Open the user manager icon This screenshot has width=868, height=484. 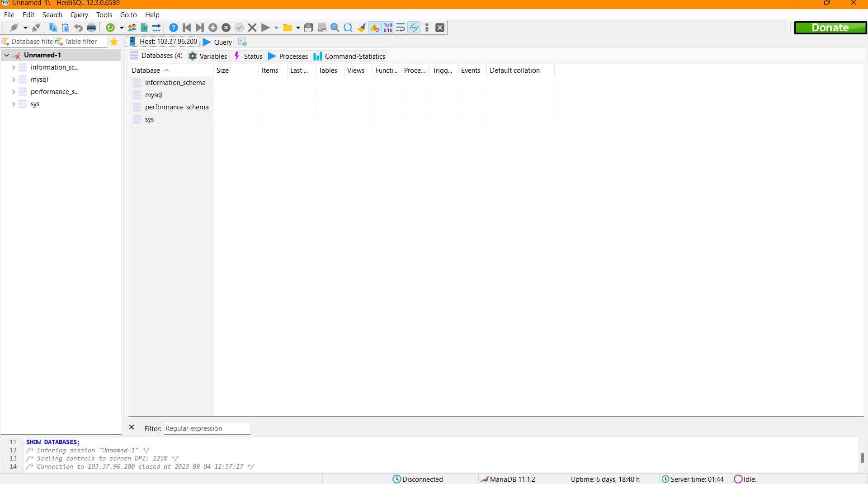point(132,28)
